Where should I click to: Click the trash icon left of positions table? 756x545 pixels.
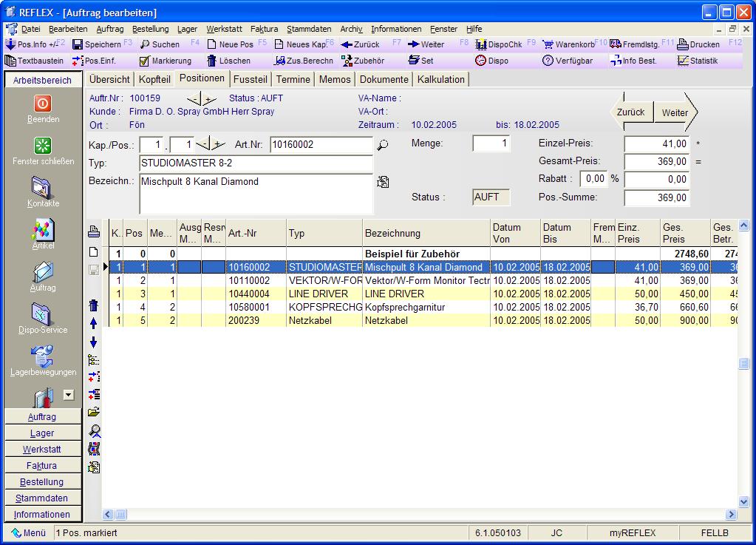click(94, 305)
